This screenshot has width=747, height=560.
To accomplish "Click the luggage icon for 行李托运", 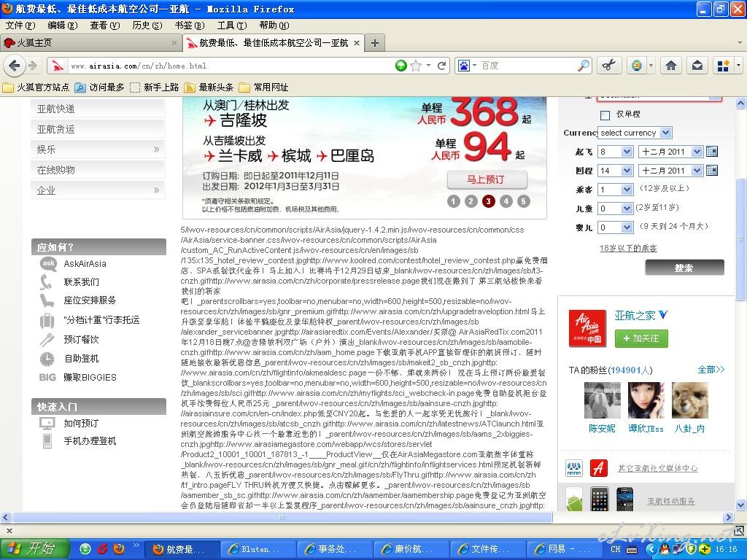I will pos(47,320).
